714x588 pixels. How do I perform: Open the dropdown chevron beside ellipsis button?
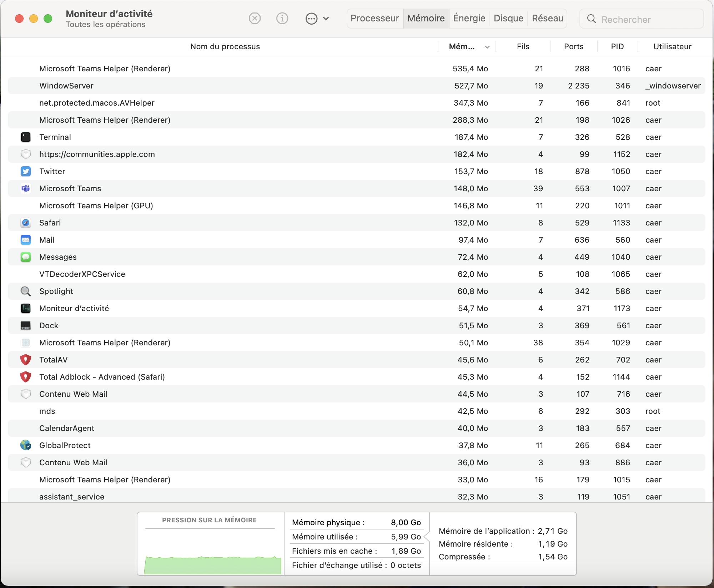point(326,19)
